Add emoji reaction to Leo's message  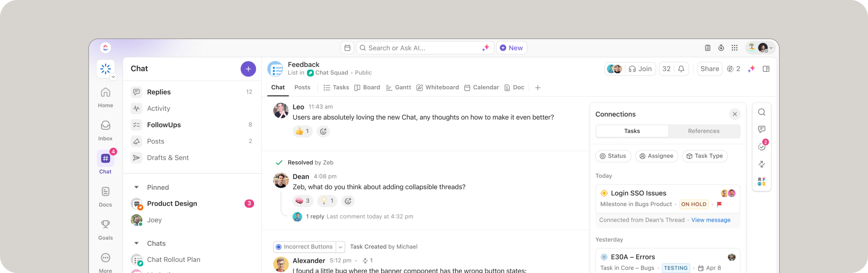coord(323,131)
